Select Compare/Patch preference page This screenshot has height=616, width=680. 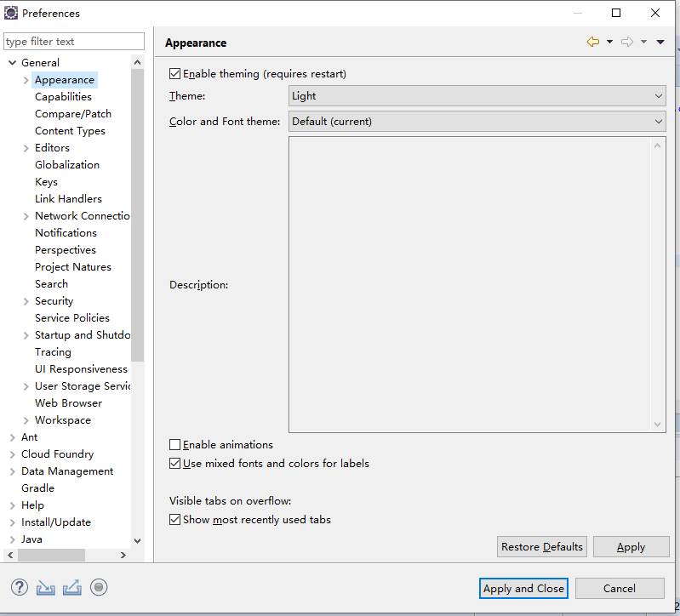coord(73,113)
